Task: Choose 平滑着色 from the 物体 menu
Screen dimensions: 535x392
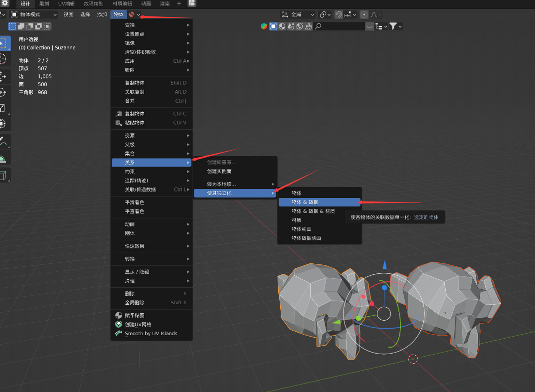Action: tap(152, 202)
